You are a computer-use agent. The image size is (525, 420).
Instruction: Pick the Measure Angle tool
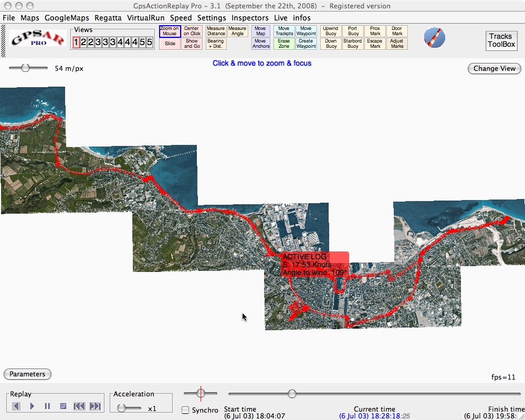(237, 31)
